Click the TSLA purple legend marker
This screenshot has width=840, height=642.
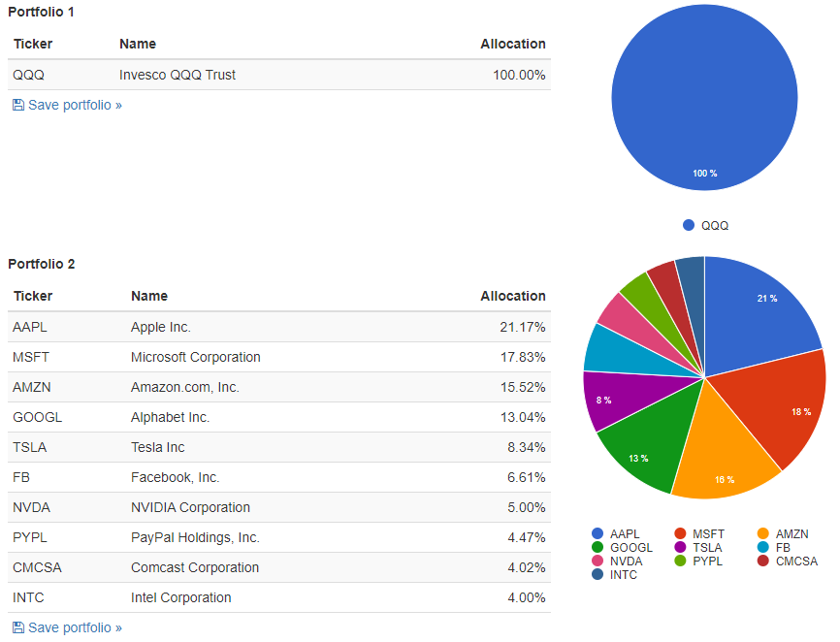680,547
